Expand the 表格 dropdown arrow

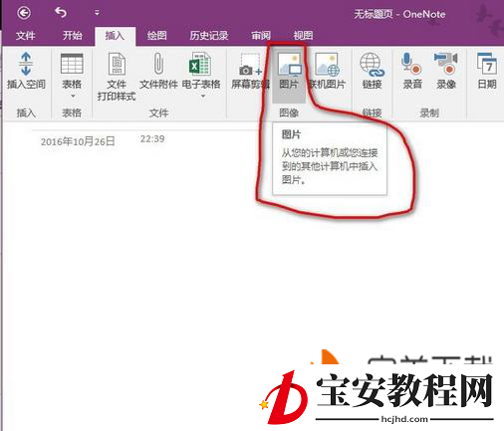(x=73, y=97)
